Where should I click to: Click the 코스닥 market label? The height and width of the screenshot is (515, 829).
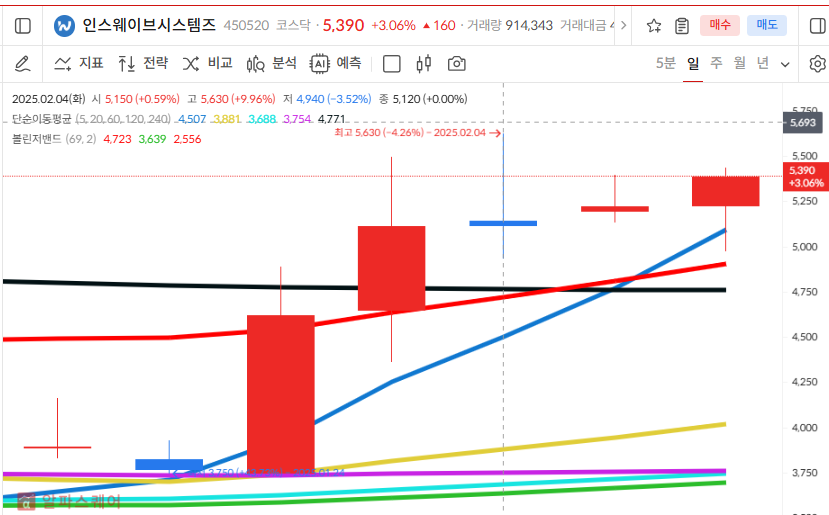(x=293, y=25)
